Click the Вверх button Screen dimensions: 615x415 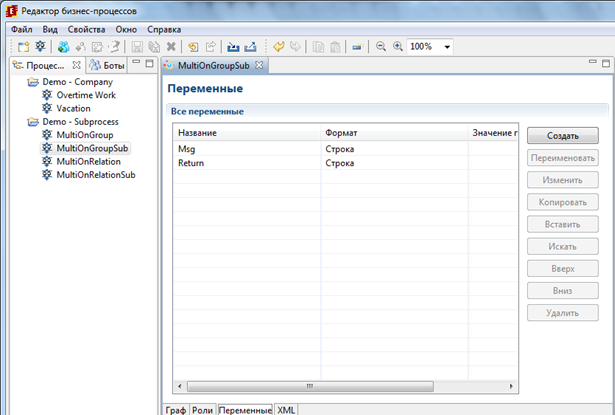(562, 269)
